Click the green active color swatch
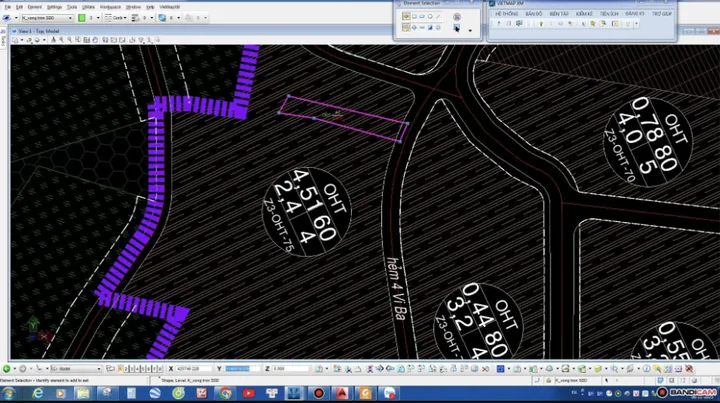This screenshot has height=403, width=720. 82,18
